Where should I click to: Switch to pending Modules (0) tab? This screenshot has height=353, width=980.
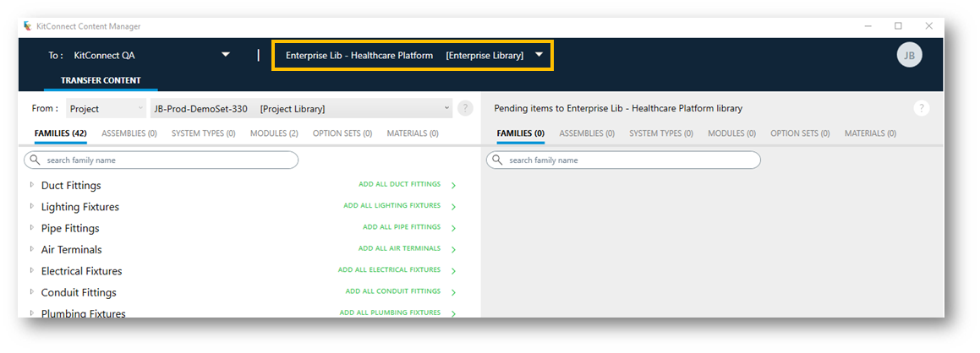[x=732, y=133]
